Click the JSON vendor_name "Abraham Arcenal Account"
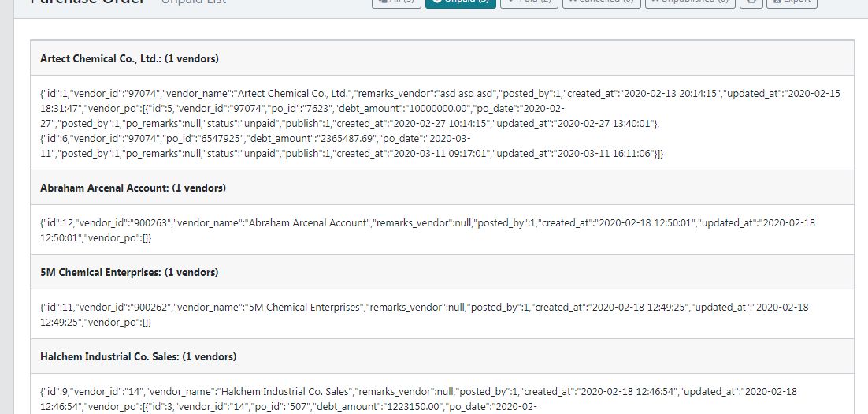868x414 pixels. click(x=308, y=223)
